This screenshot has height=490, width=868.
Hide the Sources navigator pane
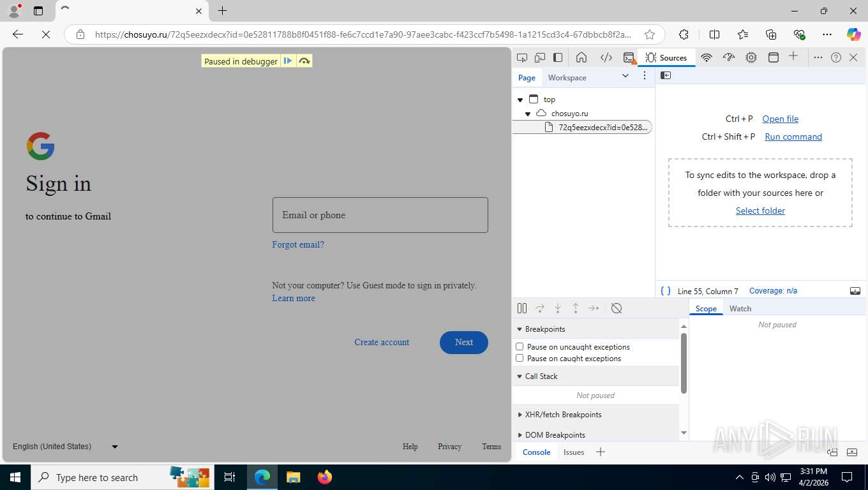coord(666,75)
